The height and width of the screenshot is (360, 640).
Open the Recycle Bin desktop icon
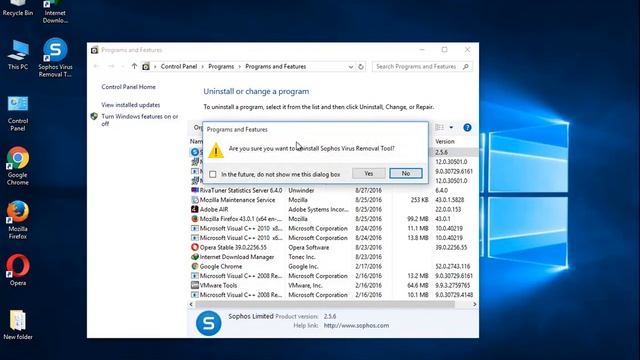click(x=18, y=8)
